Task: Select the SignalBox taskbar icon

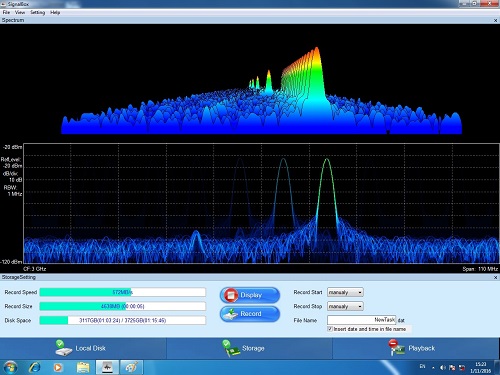Action: click(107, 367)
